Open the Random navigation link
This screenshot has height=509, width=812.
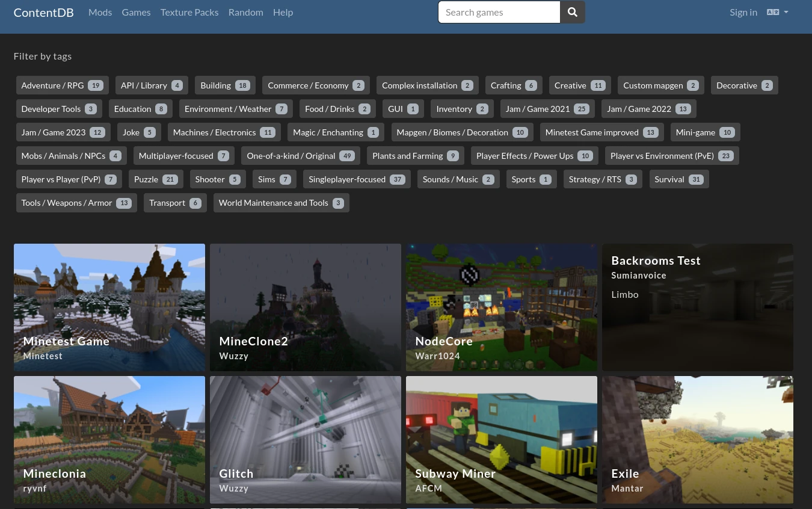pyautogui.click(x=245, y=12)
